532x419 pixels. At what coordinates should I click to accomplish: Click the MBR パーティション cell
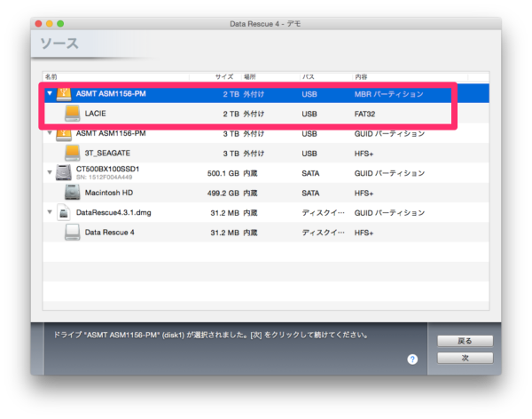click(389, 94)
